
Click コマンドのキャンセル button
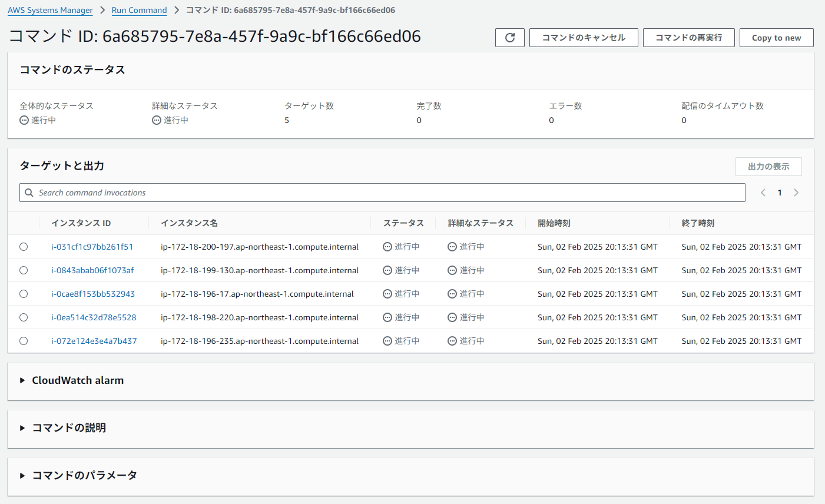(x=584, y=38)
